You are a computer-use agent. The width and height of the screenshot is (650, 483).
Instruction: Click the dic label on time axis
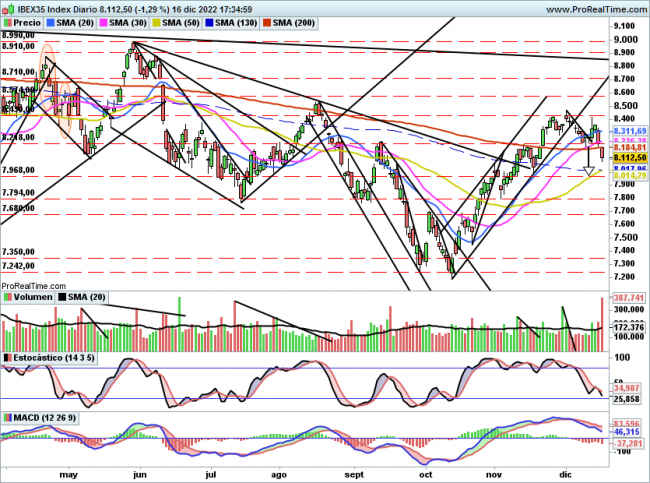click(x=565, y=474)
